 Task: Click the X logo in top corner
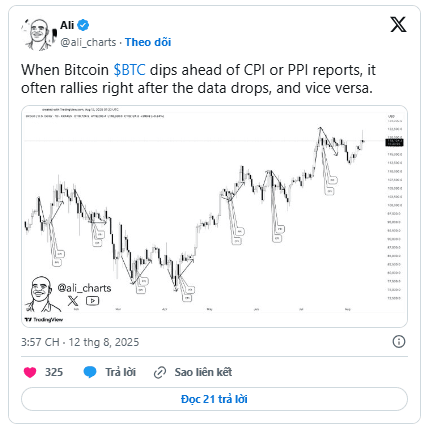(x=398, y=25)
